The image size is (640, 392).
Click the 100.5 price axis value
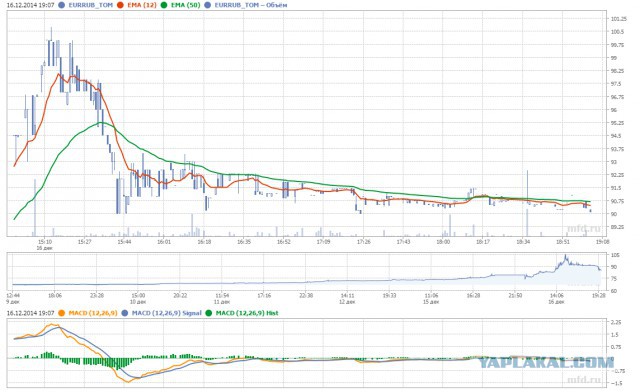click(618, 32)
